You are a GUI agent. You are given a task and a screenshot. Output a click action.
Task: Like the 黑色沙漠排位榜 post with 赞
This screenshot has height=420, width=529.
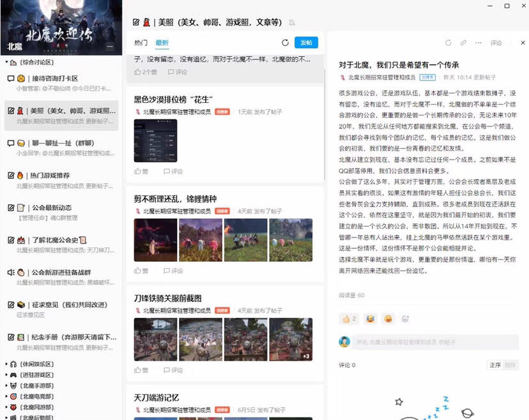(141, 171)
